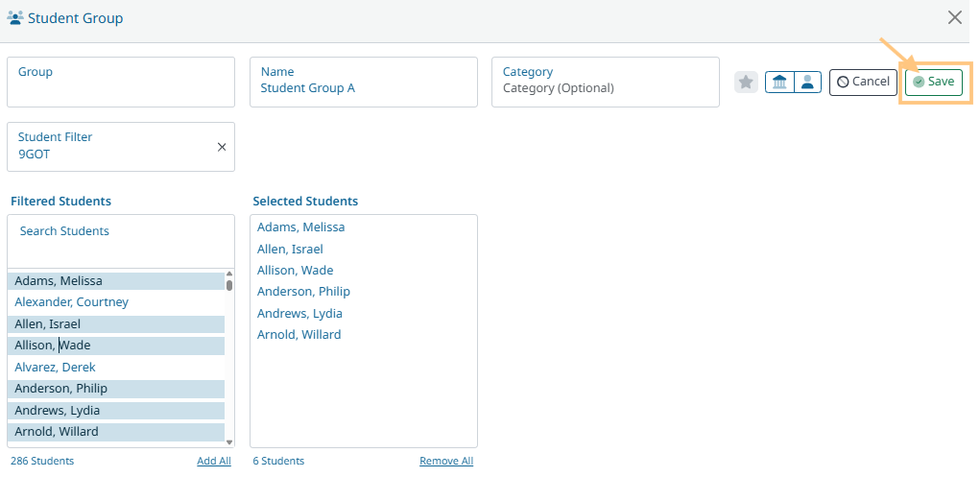Click the Remove All link

[445, 462]
